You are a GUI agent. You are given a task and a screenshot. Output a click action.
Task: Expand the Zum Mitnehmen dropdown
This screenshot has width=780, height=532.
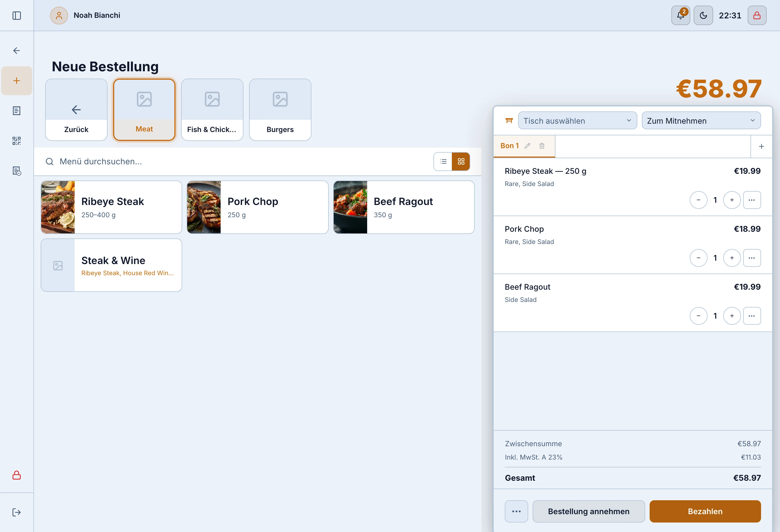tap(701, 121)
